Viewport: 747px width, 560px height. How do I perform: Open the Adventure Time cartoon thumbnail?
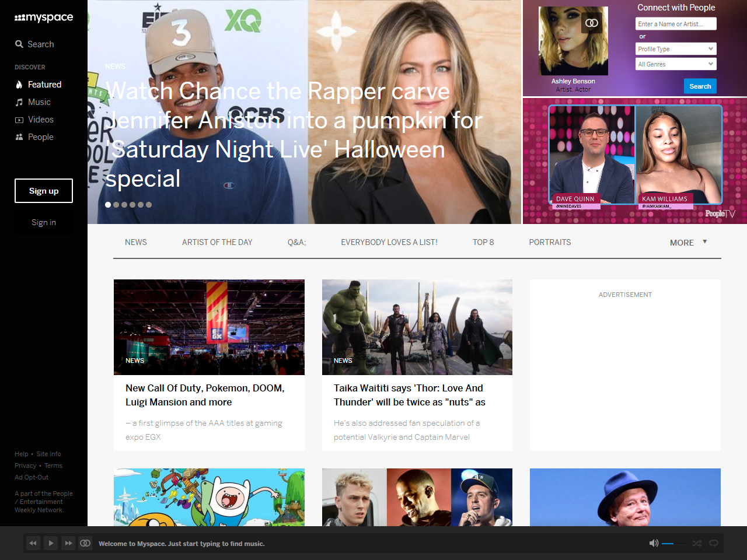(209, 498)
